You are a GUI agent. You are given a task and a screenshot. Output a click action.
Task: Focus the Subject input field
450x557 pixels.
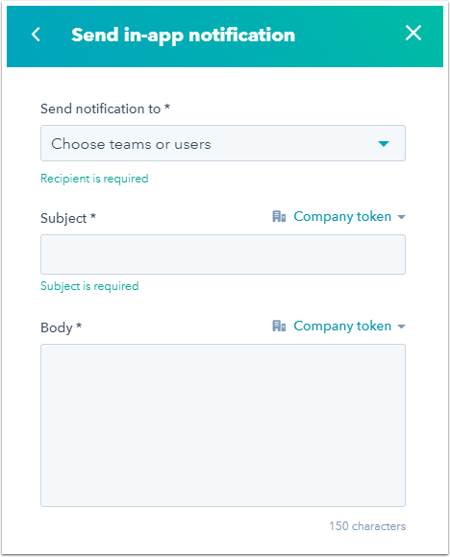tap(223, 254)
